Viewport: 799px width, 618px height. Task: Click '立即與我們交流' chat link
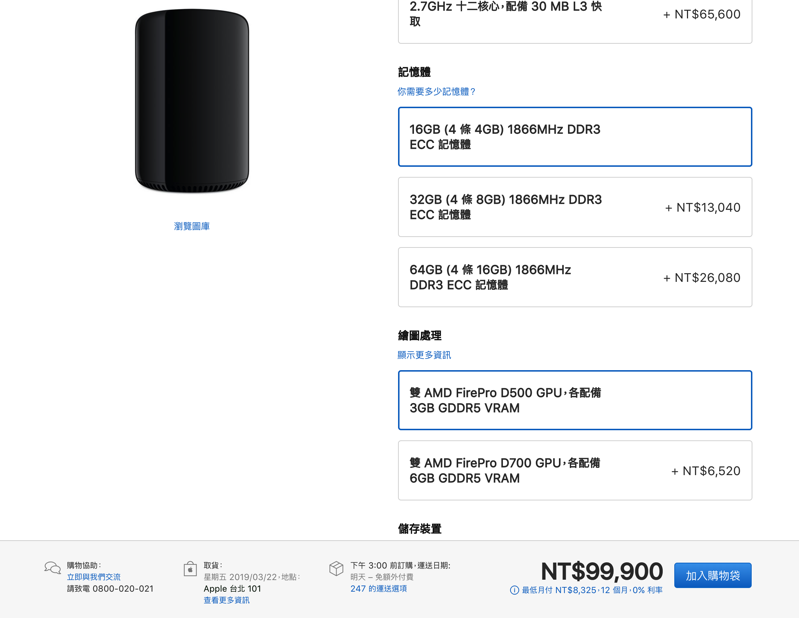pyautogui.click(x=94, y=577)
